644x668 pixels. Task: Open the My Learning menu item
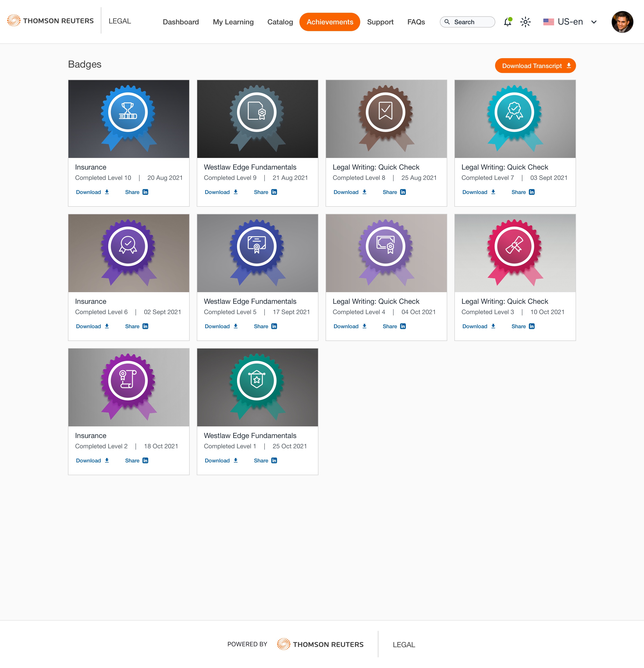pyautogui.click(x=233, y=22)
